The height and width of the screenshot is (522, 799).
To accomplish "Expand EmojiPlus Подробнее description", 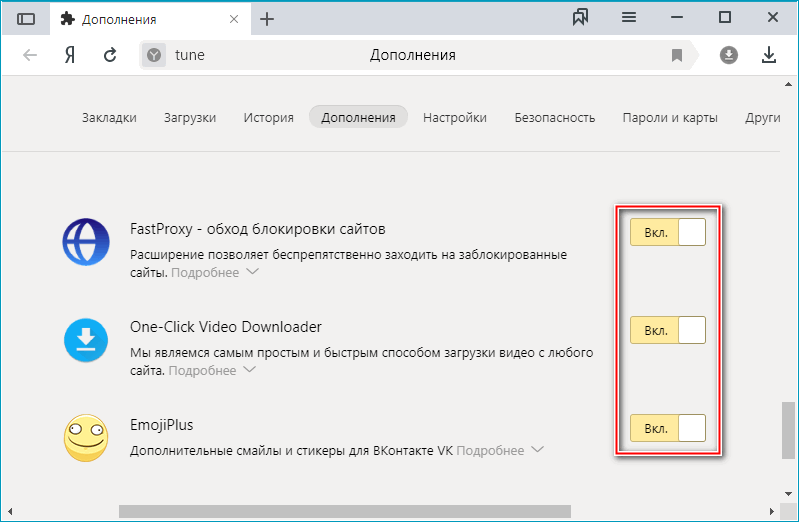I will pyautogui.click(x=499, y=451).
